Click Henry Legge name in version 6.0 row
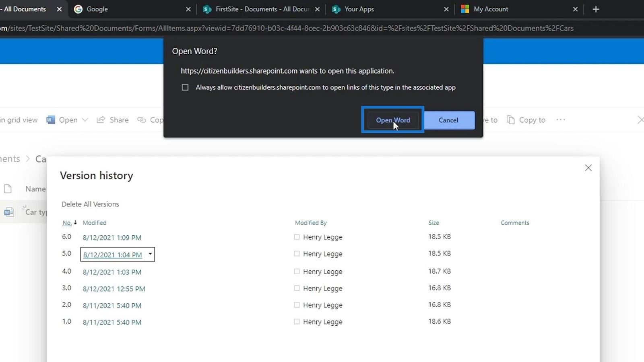This screenshot has width=644, height=362. [322, 237]
